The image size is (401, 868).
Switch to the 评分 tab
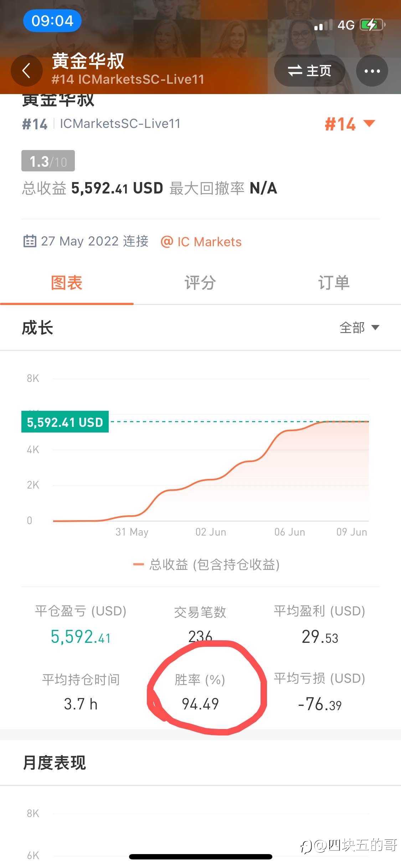point(200,283)
